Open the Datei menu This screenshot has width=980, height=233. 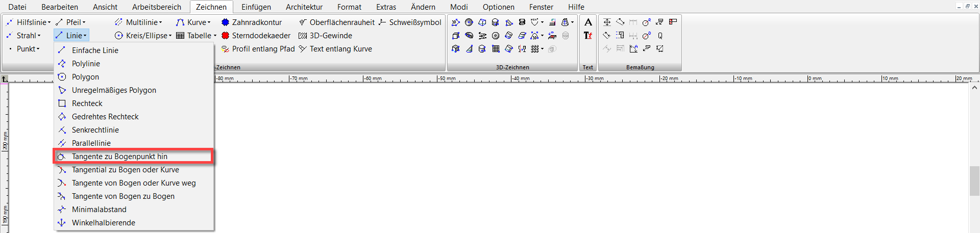point(17,7)
